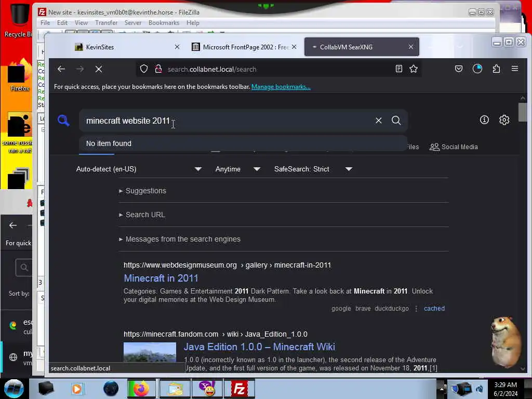The image size is (532, 399).
Task: Open cached version of first result
Action: pyautogui.click(x=434, y=309)
